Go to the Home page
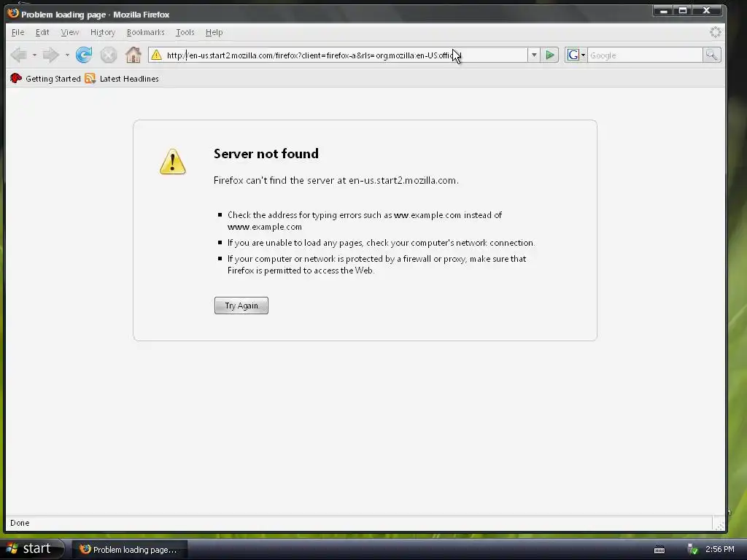 pyautogui.click(x=133, y=55)
